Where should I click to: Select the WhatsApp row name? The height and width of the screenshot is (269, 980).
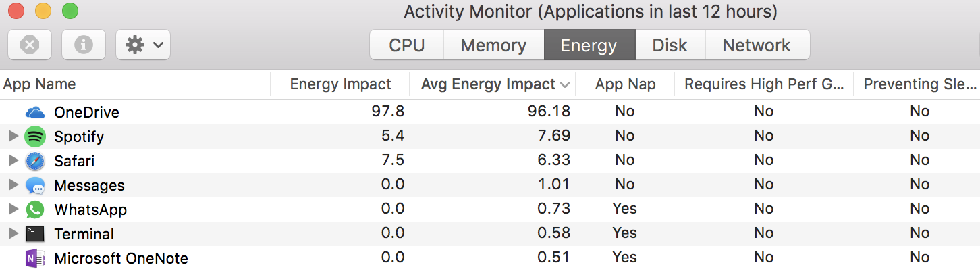pyautogui.click(x=90, y=210)
